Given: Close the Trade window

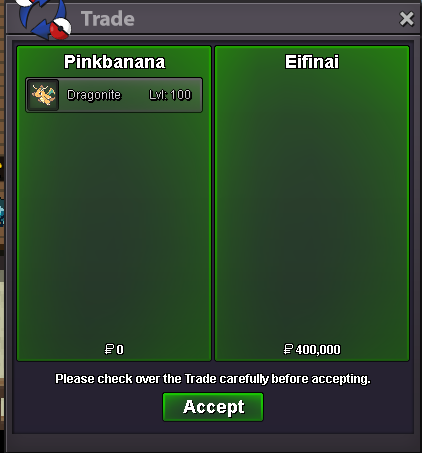Looking at the screenshot, I should point(407,19).
